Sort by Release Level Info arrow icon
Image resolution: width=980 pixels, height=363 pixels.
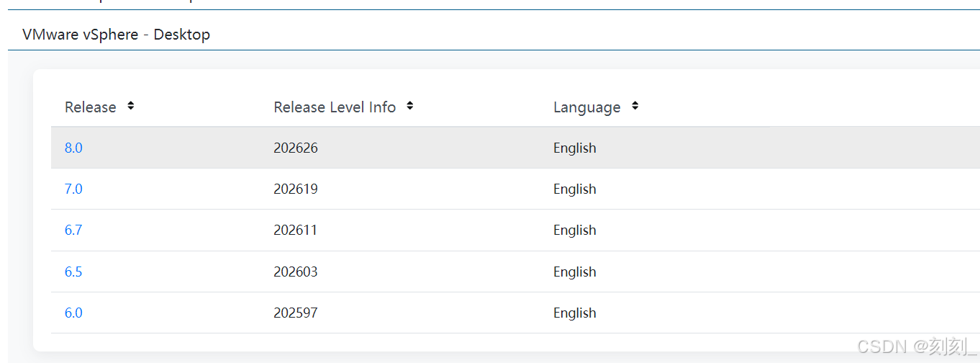tap(409, 106)
